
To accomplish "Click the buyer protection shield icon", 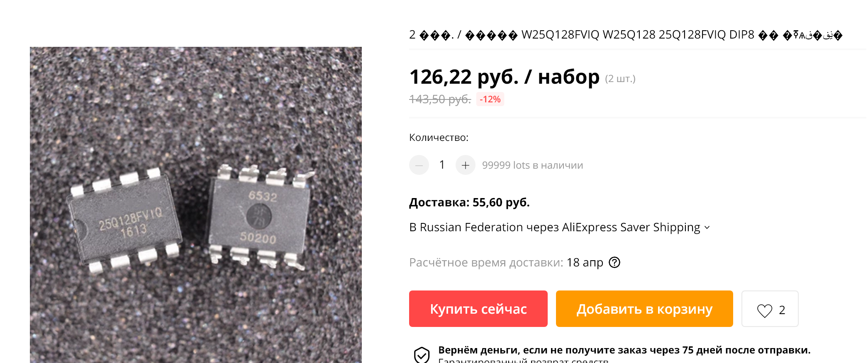I will point(422,355).
